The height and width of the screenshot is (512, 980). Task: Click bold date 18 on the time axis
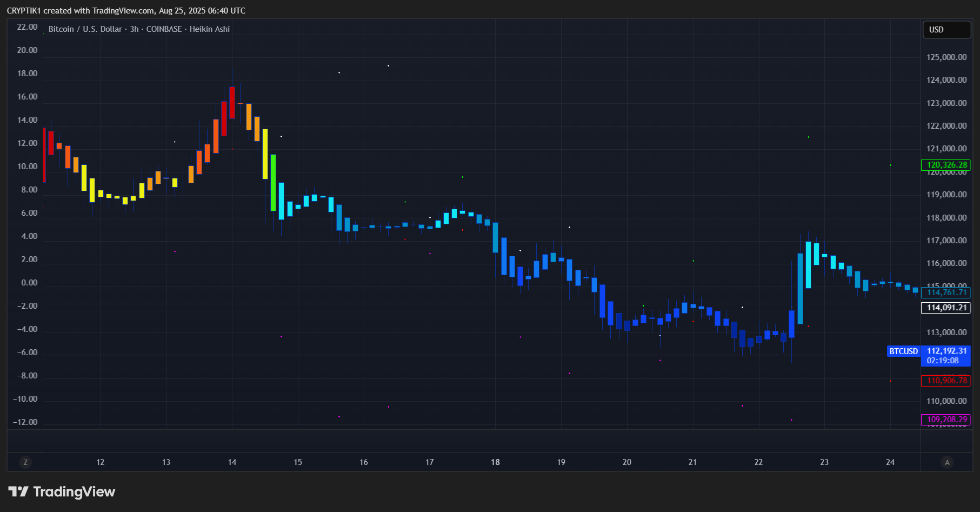tap(495, 462)
